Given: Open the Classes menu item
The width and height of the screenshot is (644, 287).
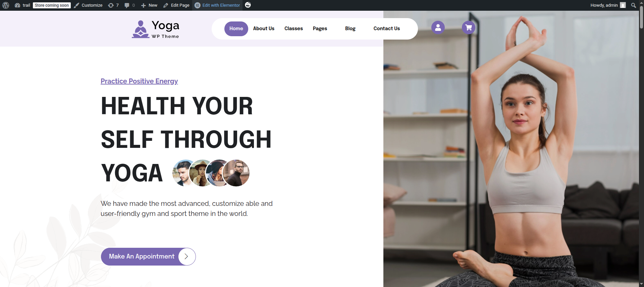Looking at the screenshot, I should pos(293,28).
